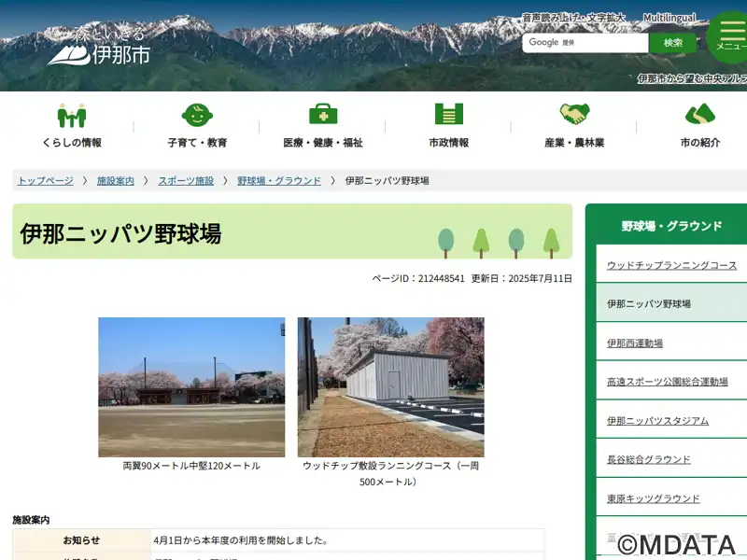Open the 産業・農林業 menu label

574,143
